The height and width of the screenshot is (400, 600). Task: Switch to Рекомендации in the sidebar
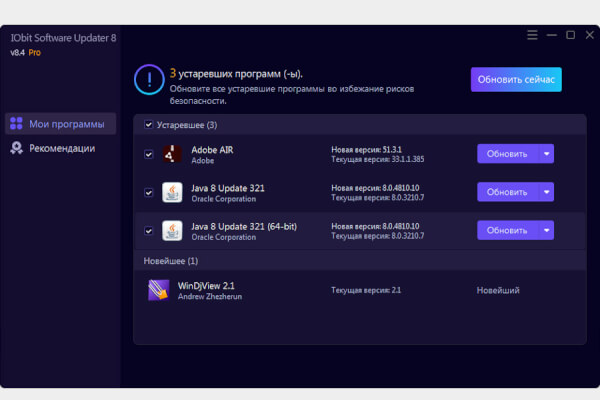point(60,148)
